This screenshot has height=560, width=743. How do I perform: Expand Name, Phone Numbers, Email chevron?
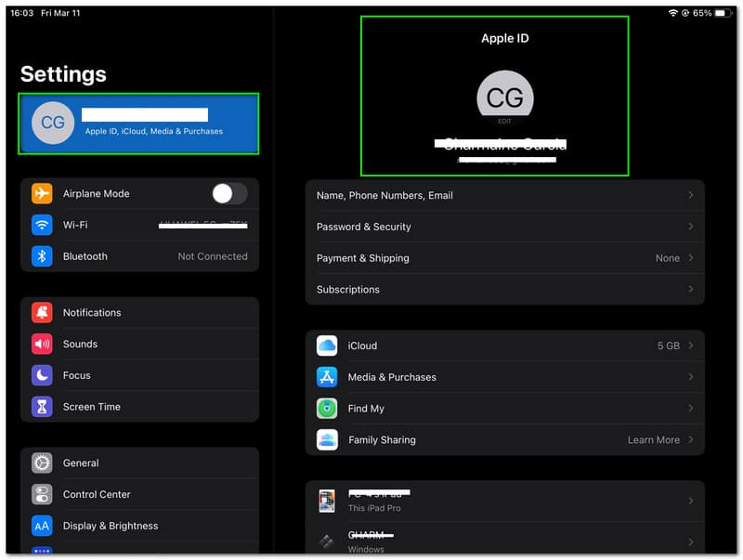[x=691, y=195]
